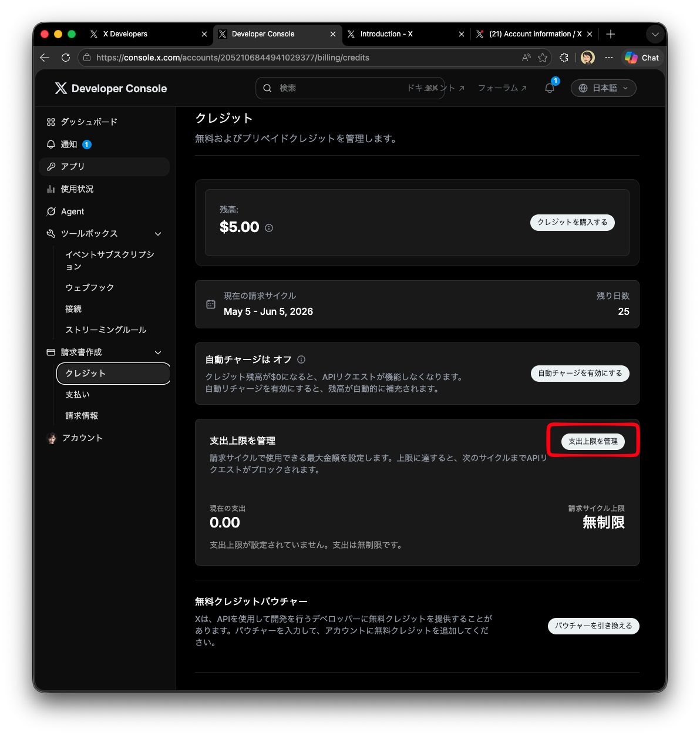Click the 0.00 current spend value

tap(225, 523)
